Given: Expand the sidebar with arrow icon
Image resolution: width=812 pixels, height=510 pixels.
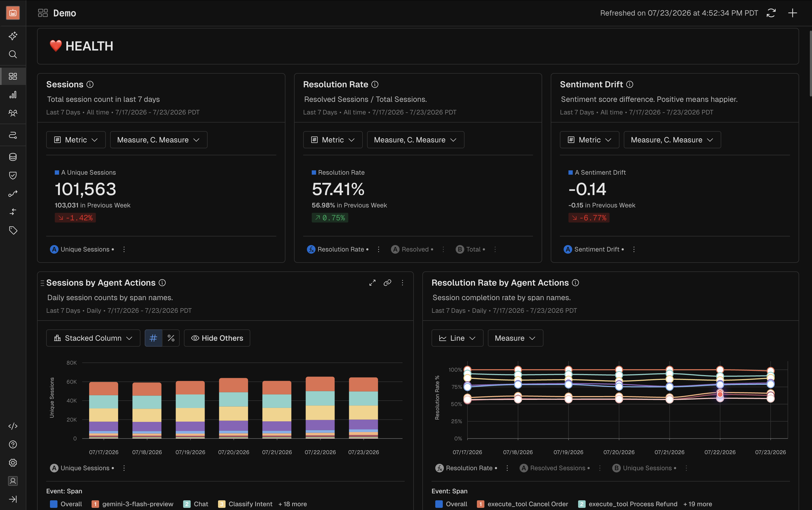Looking at the screenshot, I should 13,499.
